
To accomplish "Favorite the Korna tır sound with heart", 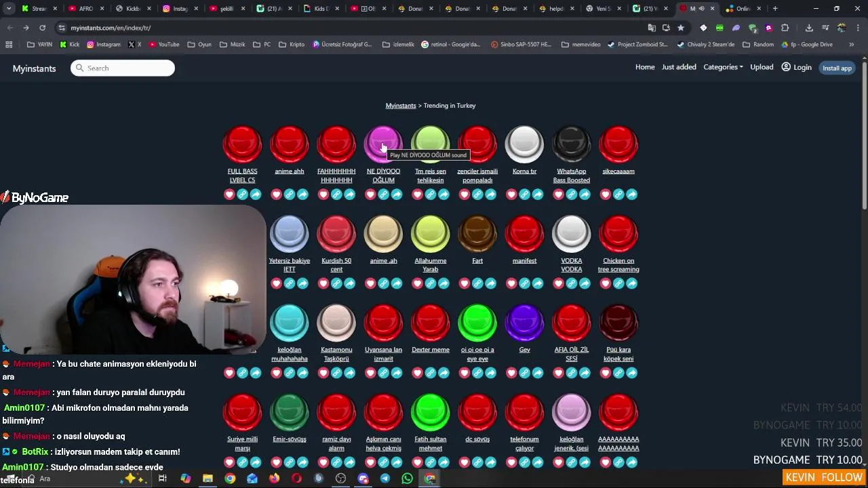I will [511, 195].
